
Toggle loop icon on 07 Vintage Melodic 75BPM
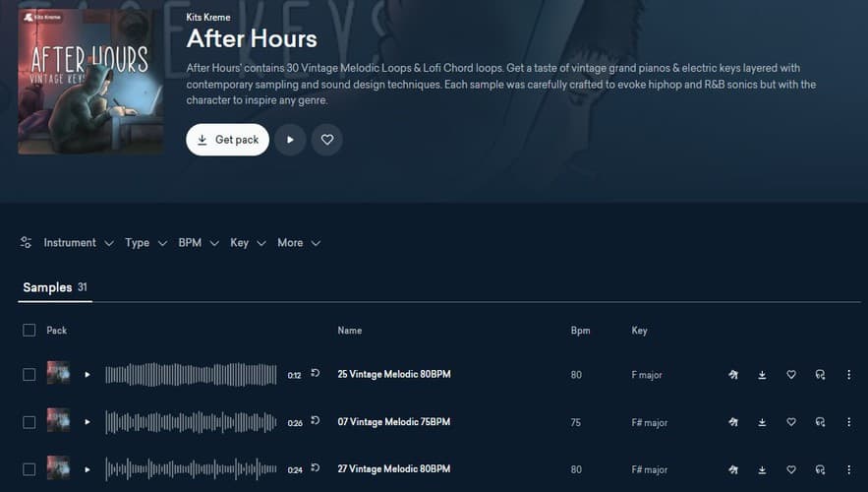pos(316,420)
